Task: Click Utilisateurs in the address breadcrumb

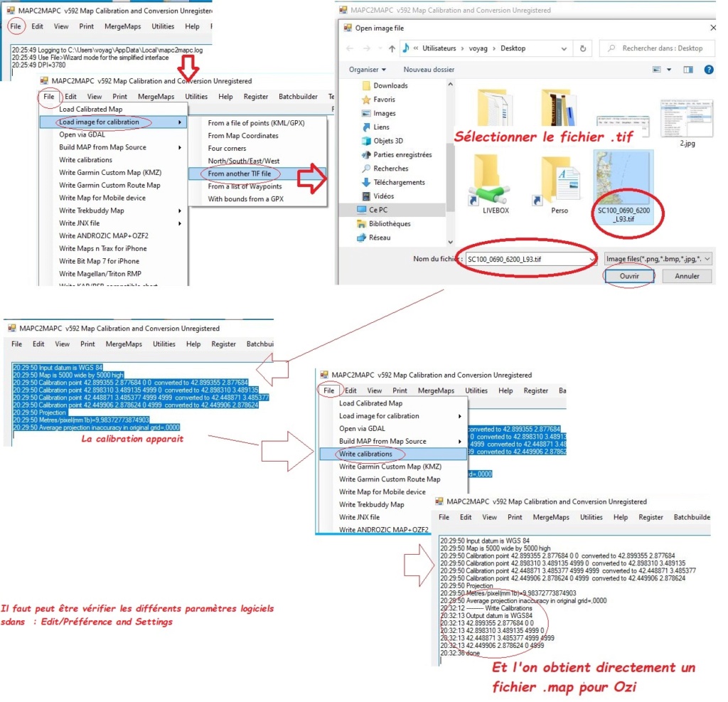Action: [439, 48]
